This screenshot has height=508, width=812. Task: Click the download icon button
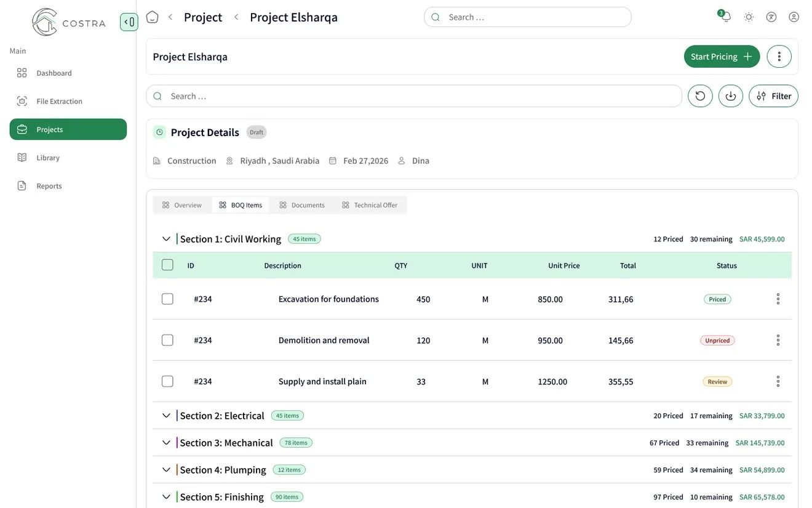[x=731, y=96]
